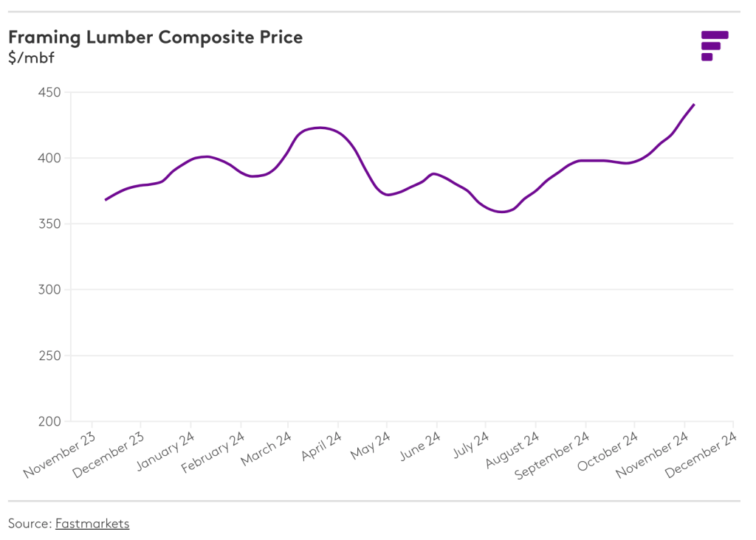Select the $/mbf unit subtitle

(x=30, y=57)
